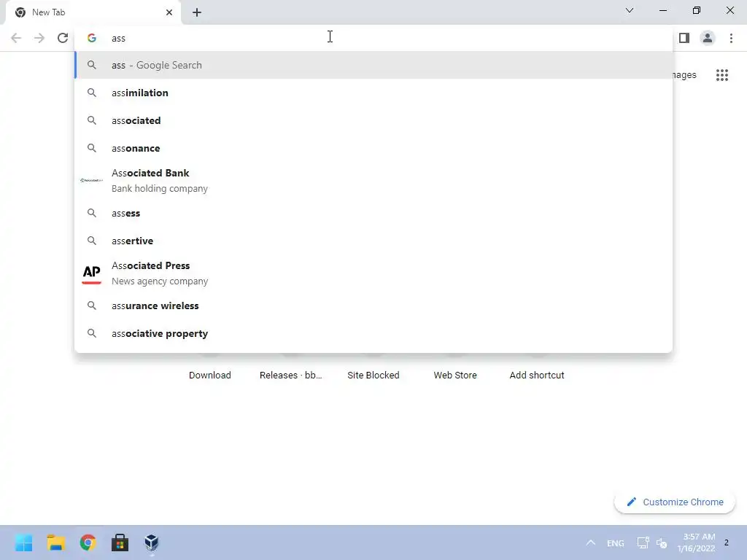Open the Site Blocked shortcut
This screenshot has width=747, height=560.
(x=373, y=375)
